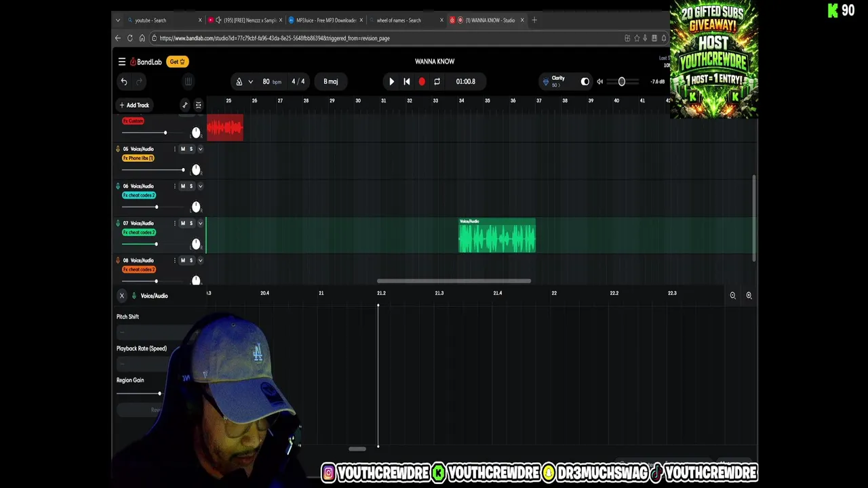Expand track 06 options chevron

tap(200, 186)
